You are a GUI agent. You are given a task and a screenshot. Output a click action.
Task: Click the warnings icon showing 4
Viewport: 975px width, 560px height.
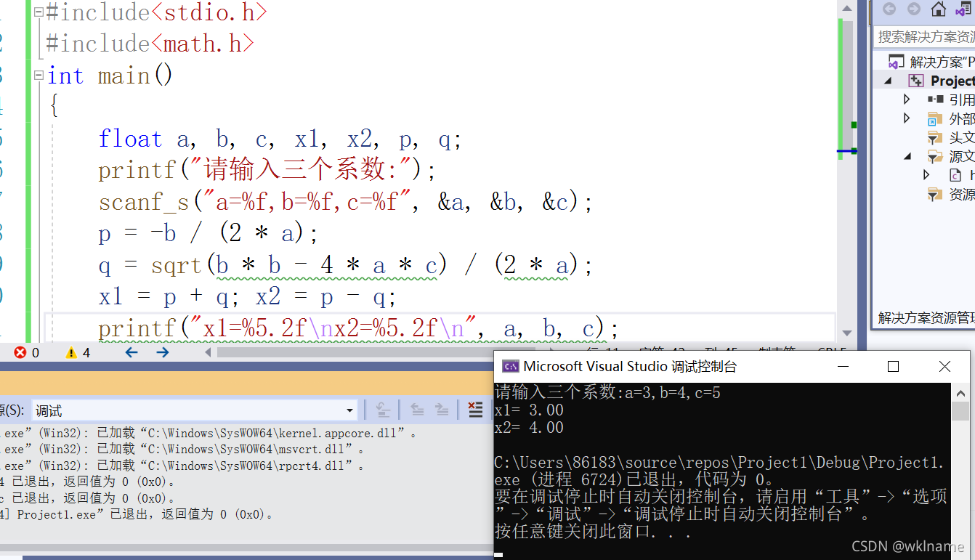coord(71,352)
